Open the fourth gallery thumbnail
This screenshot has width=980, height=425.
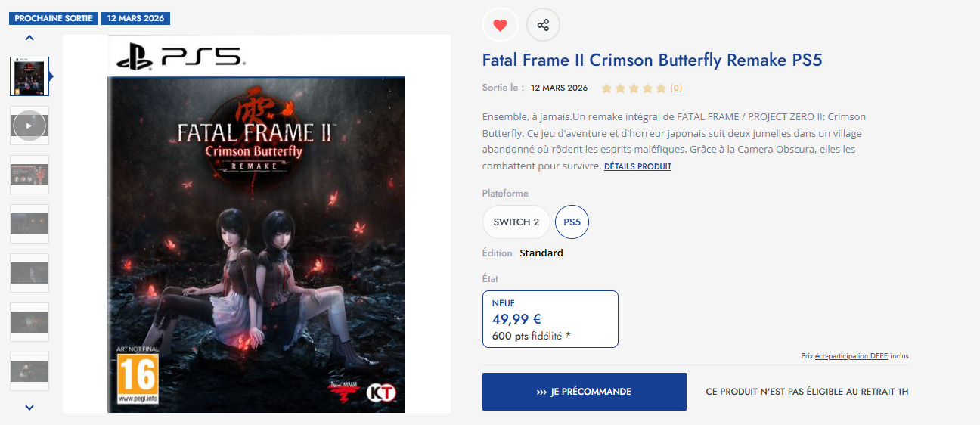[29, 223]
